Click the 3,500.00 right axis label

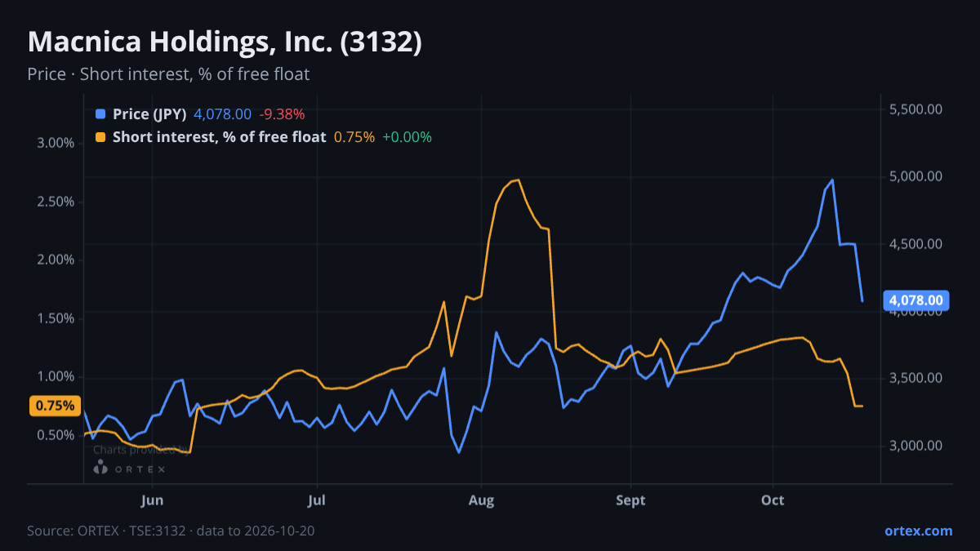pos(916,378)
